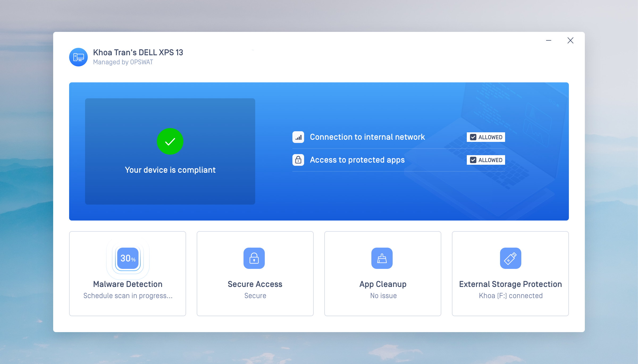
Task: Toggle the protected apps ALLOWED checkbox
Action: pos(473,160)
